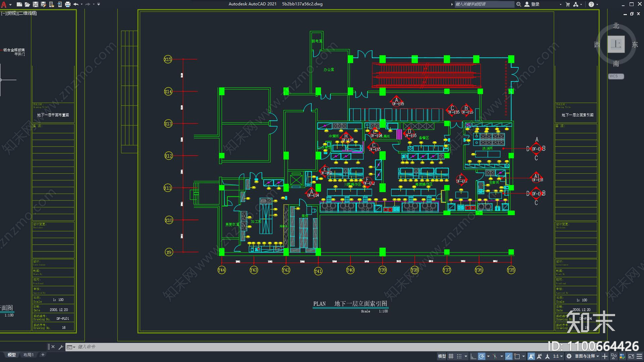The width and height of the screenshot is (644, 362).
Task: Open the 俯视 view control menu
Action: tap(12, 13)
